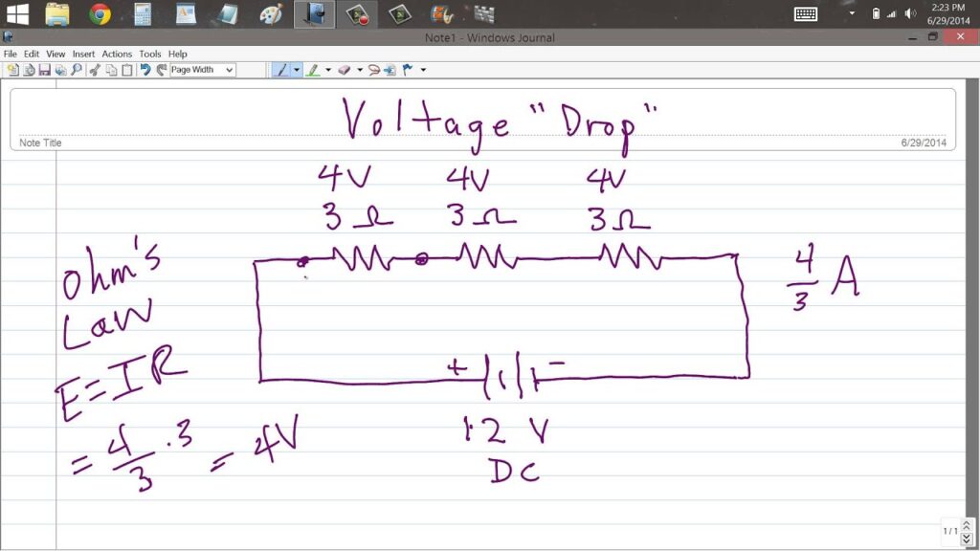Select the Lasso selection tool
980x551 pixels.
click(x=375, y=69)
